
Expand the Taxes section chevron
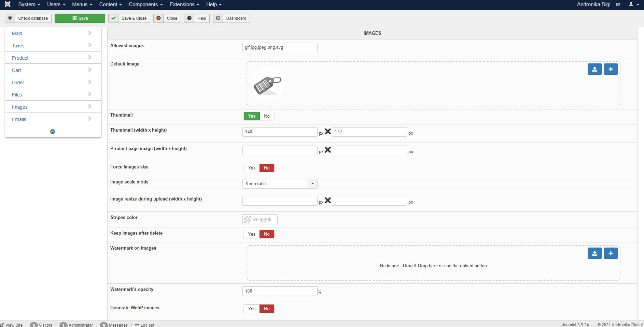[x=90, y=45]
